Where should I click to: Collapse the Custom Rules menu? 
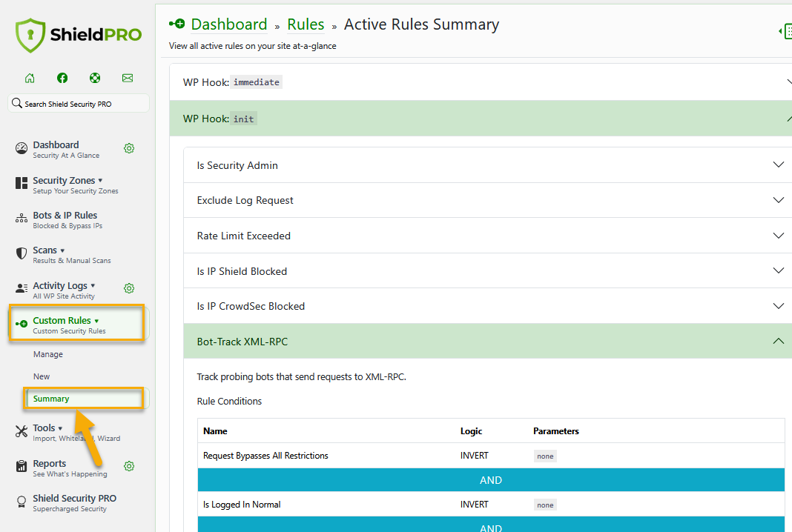pyautogui.click(x=77, y=323)
